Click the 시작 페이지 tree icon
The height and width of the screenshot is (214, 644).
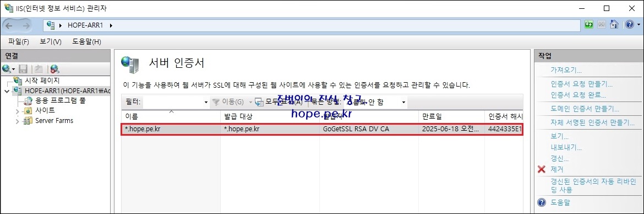18,81
